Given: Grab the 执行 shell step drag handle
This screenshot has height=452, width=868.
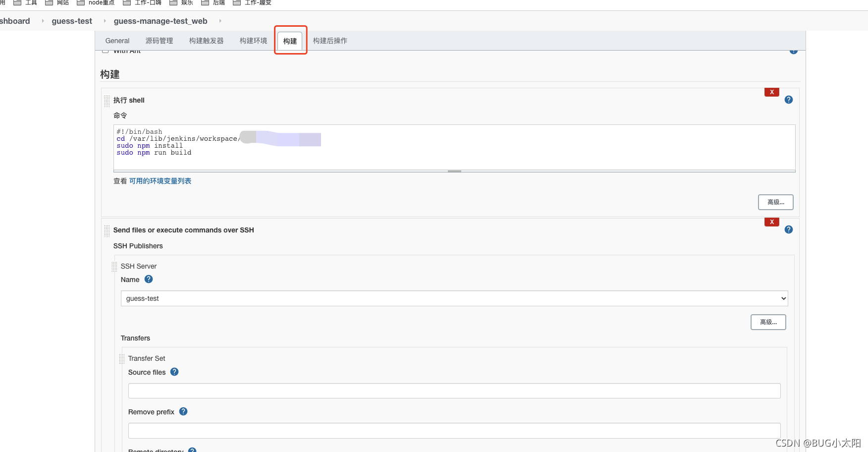Looking at the screenshot, I should 107,101.
